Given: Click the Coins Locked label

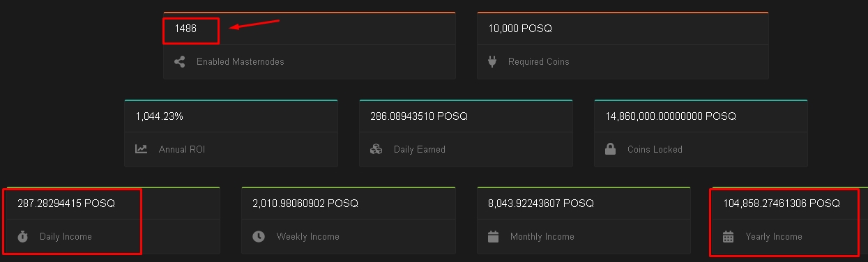Looking at the screenshot, I should (x=655, y=149).
